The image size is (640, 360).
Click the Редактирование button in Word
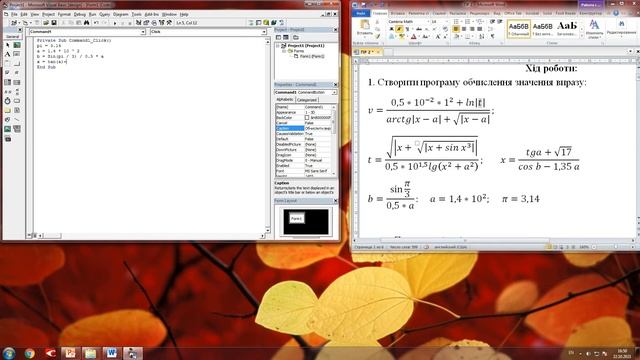tap(621, 28)
